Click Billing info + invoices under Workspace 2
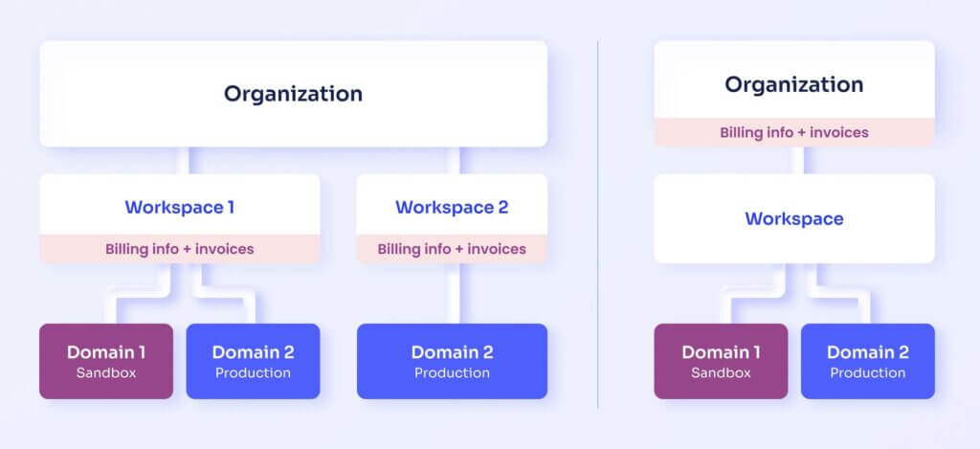The width and height of the screenshot is (980, 449). [452, 249]
